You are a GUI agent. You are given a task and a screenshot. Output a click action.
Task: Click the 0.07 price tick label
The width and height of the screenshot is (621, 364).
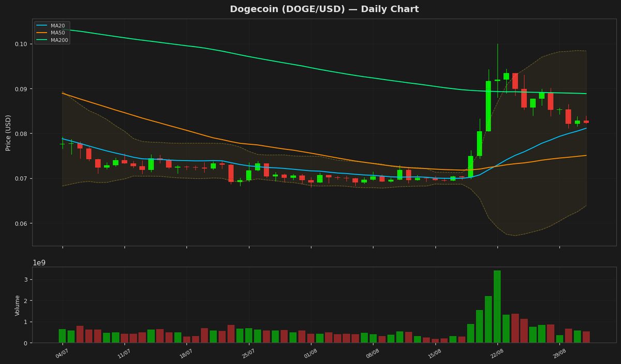(x=22, y=179)
